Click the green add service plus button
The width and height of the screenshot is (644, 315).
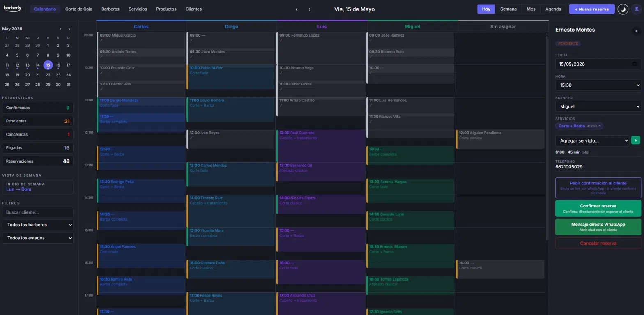point(636,140)
